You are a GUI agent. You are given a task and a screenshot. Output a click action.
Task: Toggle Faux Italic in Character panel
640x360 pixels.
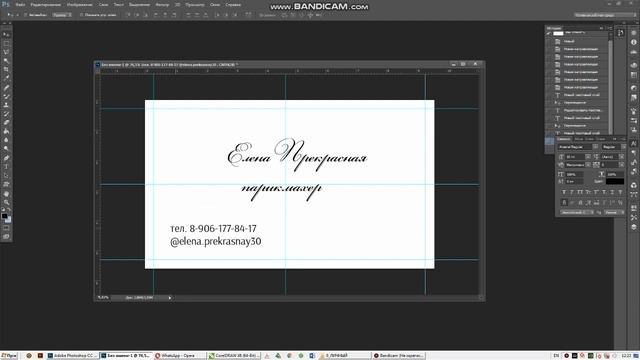[x=572, y=192]
